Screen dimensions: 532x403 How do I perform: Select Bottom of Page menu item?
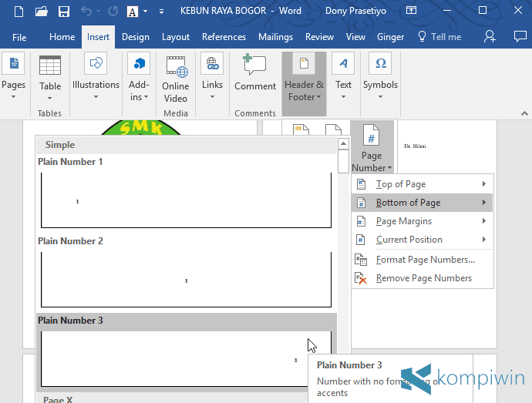pos(422,203)
